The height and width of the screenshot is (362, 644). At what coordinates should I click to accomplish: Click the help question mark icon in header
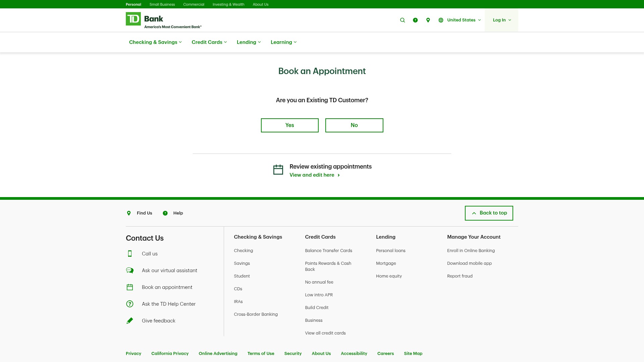pos(415,20)
